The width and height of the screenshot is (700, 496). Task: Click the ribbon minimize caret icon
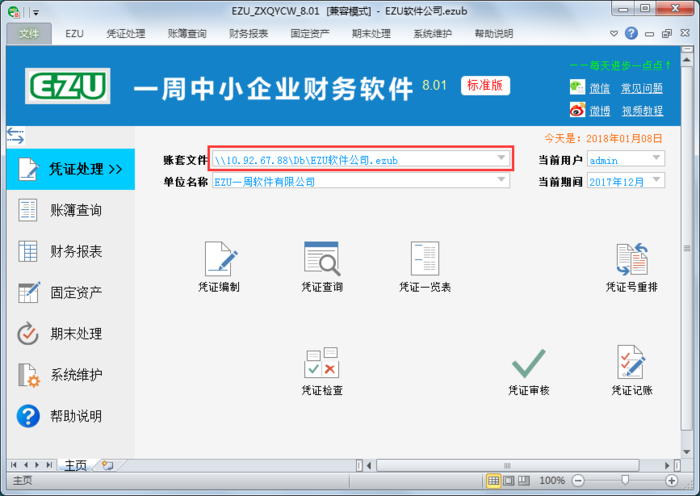614,33
